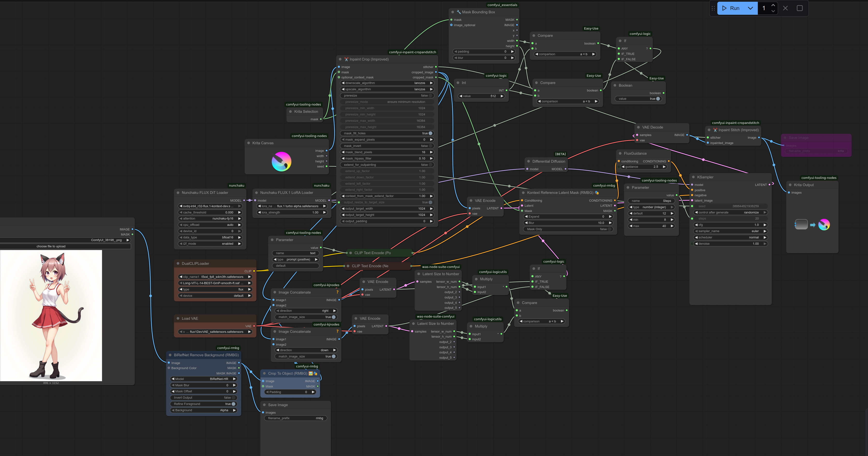The height and width of the screenshot is (456, 868).
Task: Click the loaded catgirl image preview
Action: point(51,316)
